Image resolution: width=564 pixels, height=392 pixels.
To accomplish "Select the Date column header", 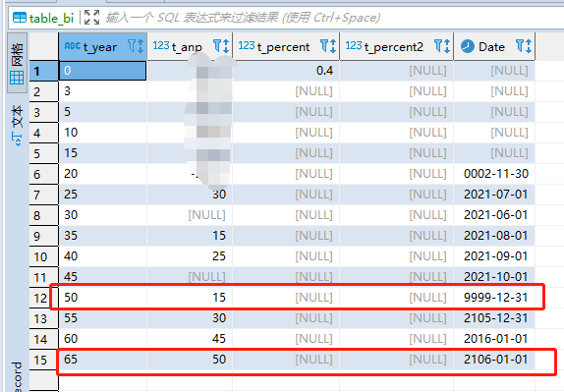I will tap(494, 46).
